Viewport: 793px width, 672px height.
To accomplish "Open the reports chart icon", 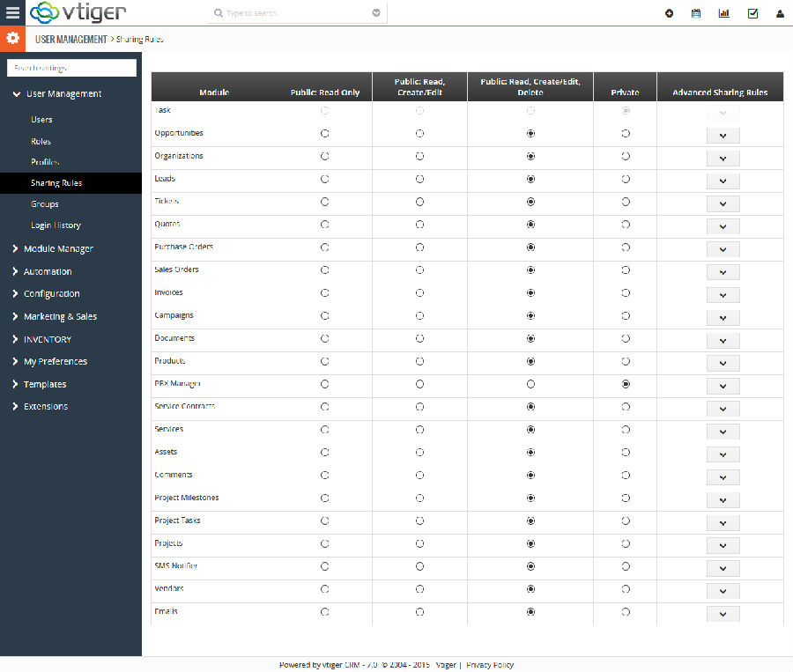I will (x=724, y=14).
